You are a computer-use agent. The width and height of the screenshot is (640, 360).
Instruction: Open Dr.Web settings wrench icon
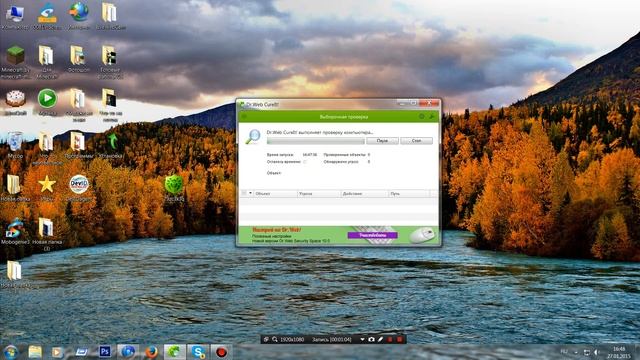(431, 117)
